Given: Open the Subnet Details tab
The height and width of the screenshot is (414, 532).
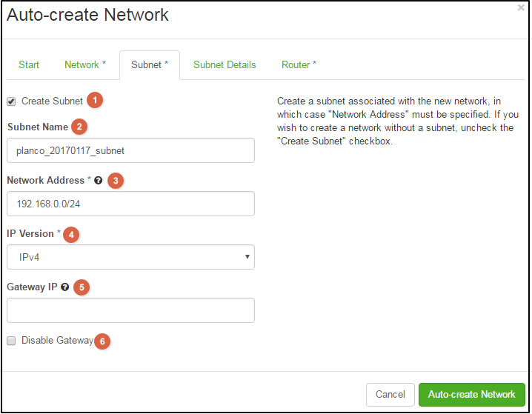Looking at the screenshot, I should [225, 64].
